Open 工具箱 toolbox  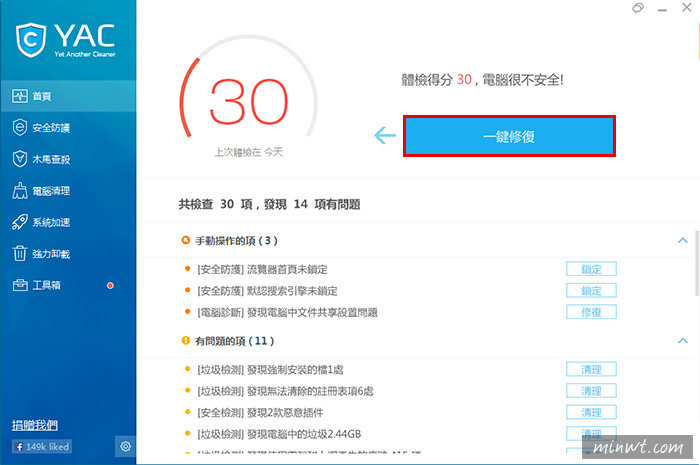[68, 285]
